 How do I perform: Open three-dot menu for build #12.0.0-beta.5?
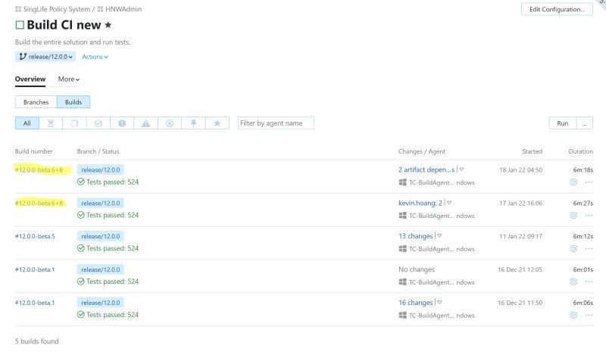click(589, 248)
